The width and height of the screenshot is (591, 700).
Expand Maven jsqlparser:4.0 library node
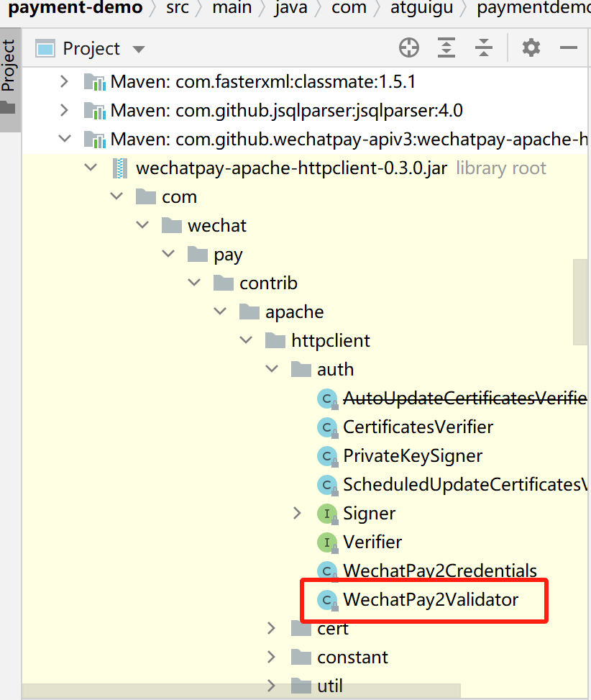click(64, 110)
